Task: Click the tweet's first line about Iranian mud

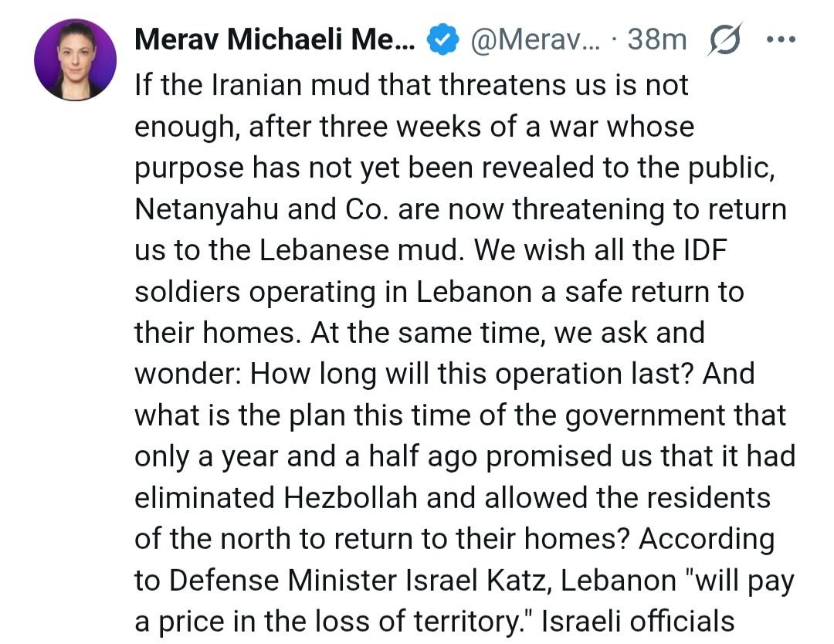Action: tap(411, 84)
